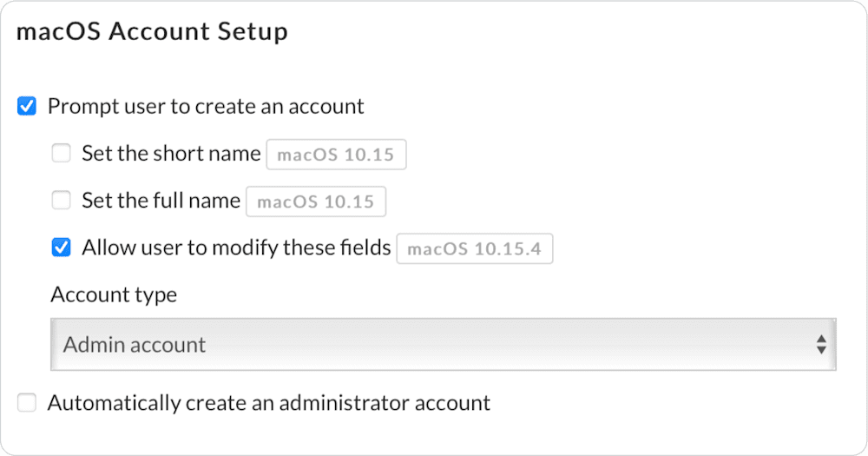Click the Set the full name label text

(161, 201)
